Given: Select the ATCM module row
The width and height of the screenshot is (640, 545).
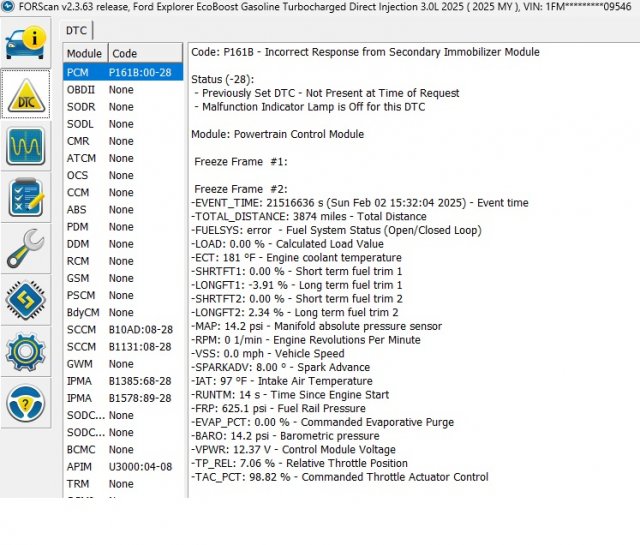Looking at the screenshot, I should tap(123, 158).
